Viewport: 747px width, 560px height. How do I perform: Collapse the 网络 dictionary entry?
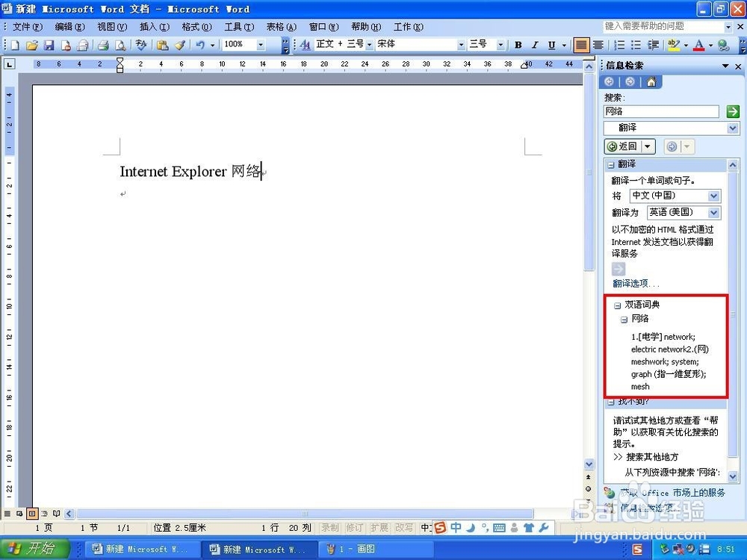tap(624, 320)
